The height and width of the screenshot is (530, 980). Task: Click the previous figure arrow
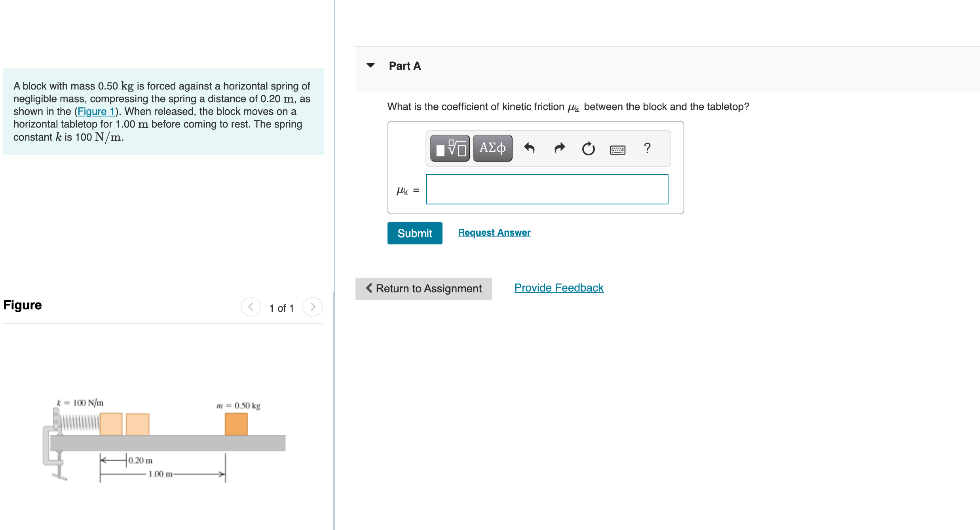[x=251, y=307]
